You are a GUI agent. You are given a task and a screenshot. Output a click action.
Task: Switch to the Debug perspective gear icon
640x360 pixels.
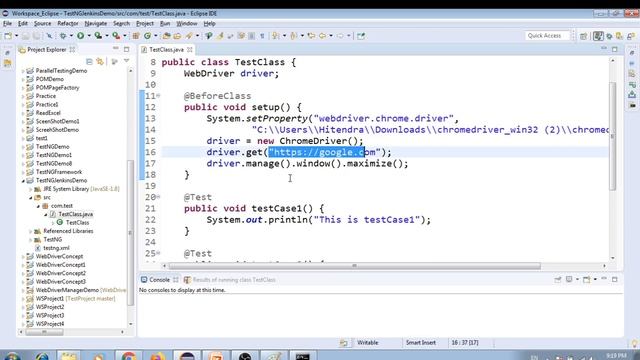pos(609,36)
